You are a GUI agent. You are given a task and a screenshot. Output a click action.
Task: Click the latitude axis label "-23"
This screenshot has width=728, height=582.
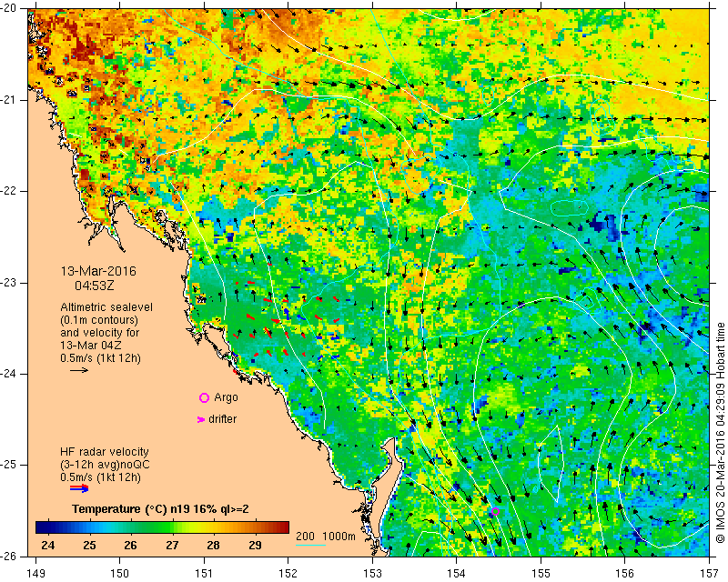coord(8,283)
